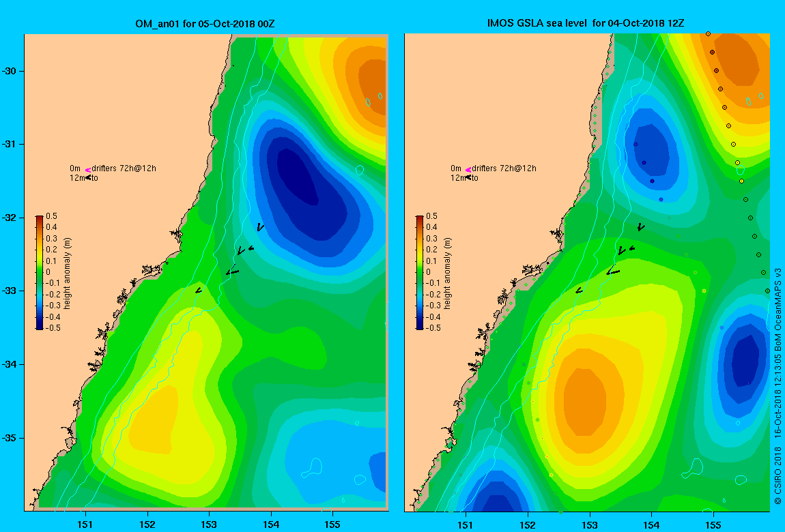Select the black 12m arrow in IMOS GSLA legend
The image size is (785, 532).
click(x=468, y=177)
